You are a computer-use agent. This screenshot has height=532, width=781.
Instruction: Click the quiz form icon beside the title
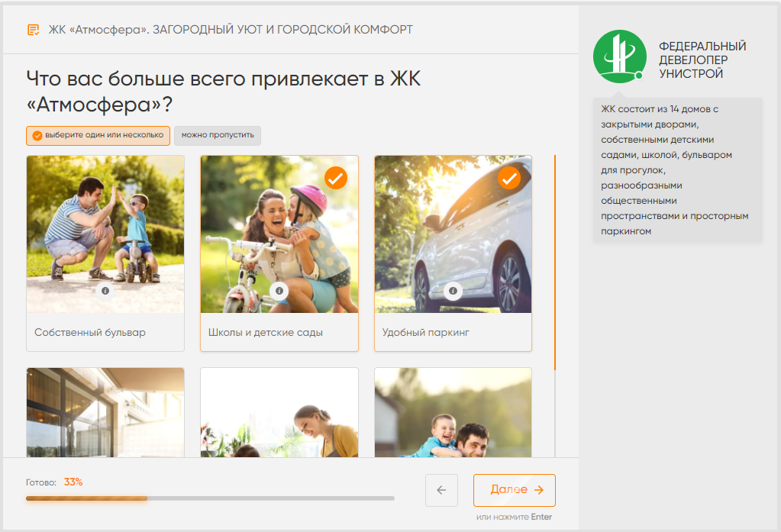(34, 30)
